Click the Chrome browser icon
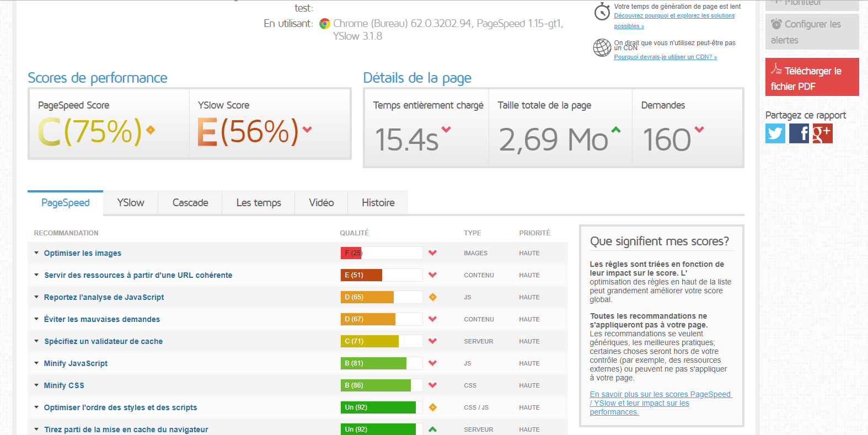868x435 pixels. (x=325, y=24)
